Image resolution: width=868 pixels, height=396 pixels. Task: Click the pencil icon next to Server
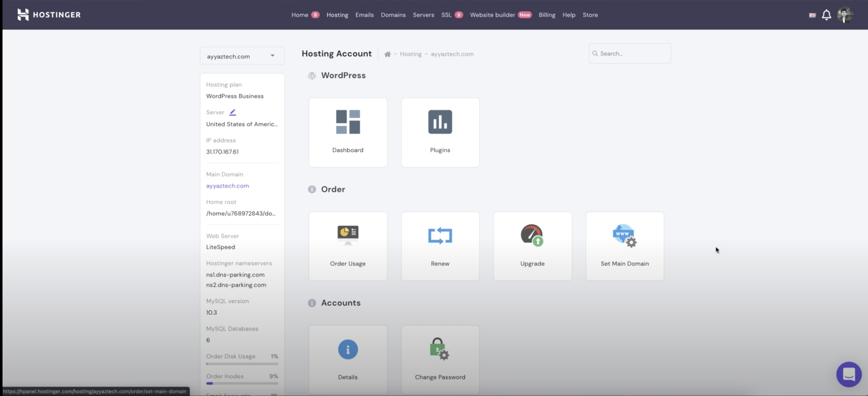(x=232, y=112)
